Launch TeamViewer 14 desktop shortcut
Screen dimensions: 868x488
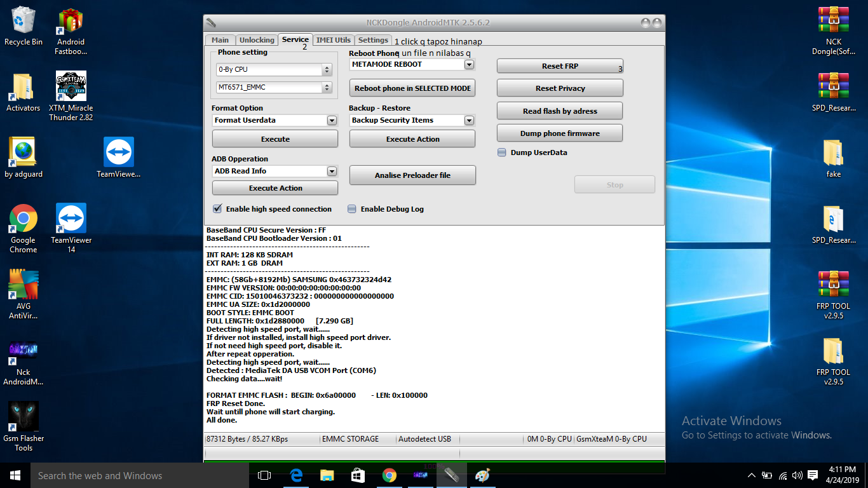[x=71, y=228]
